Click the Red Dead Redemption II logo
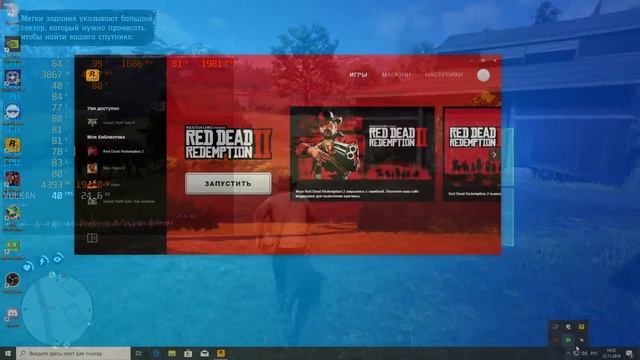Screen dimensions: 640x360 point(228,142)
